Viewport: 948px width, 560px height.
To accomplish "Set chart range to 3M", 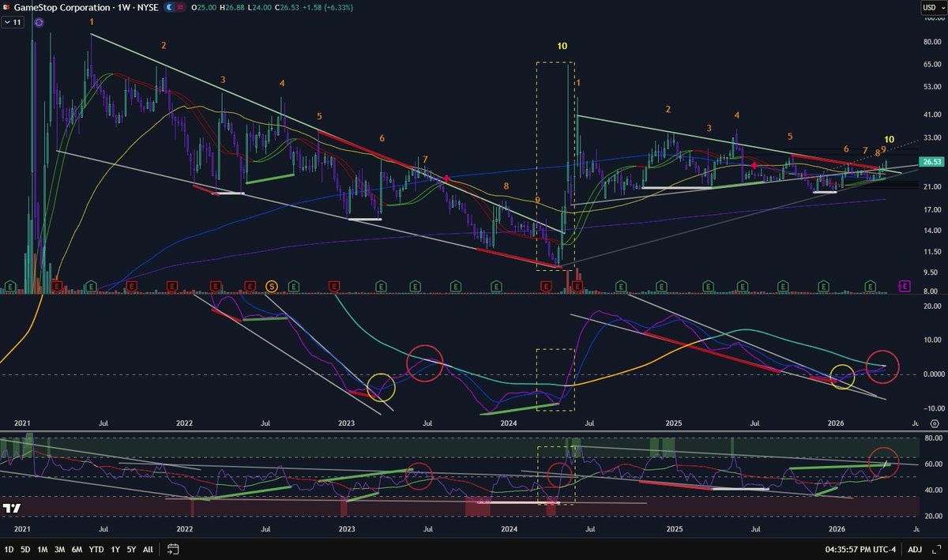I will pos(59,548).
